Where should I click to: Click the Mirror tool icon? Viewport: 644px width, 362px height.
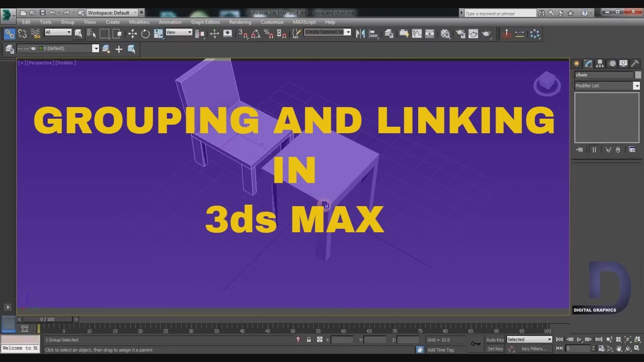click(x=360, y=34)
